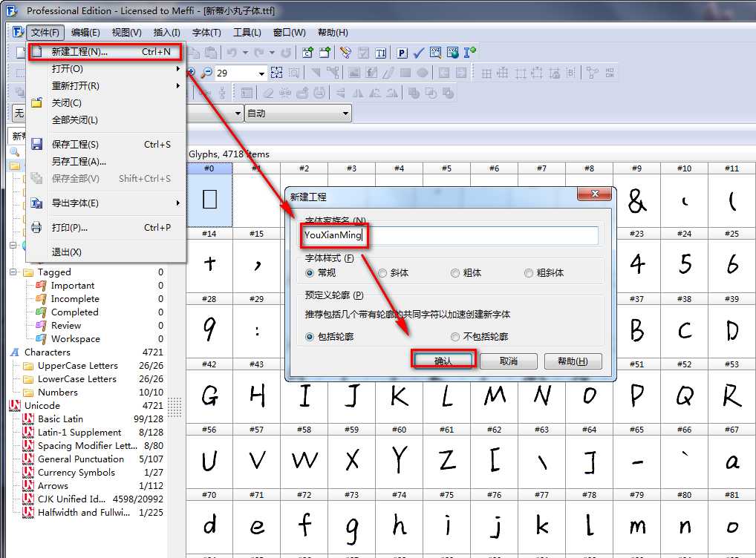
Task: Click the test font in browser globe icon
Action: point(453,53)
